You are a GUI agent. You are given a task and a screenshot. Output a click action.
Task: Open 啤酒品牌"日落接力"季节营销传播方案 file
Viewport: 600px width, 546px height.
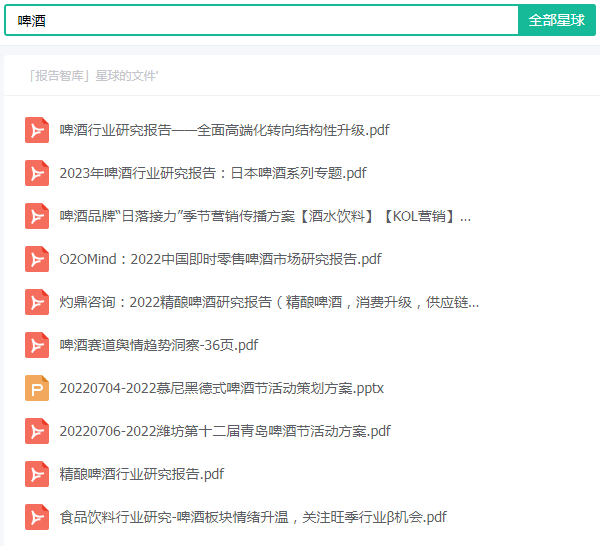coord(265,216)
